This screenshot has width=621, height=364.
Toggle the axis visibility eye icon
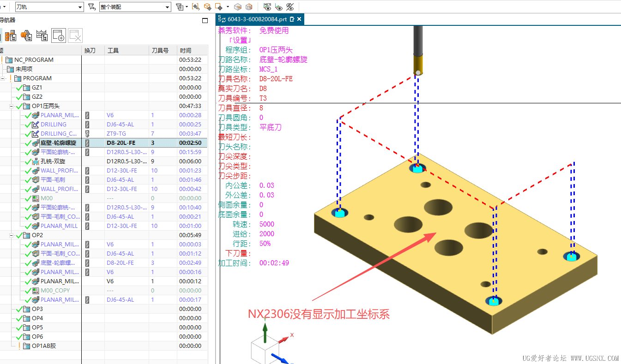coord(278,7)
